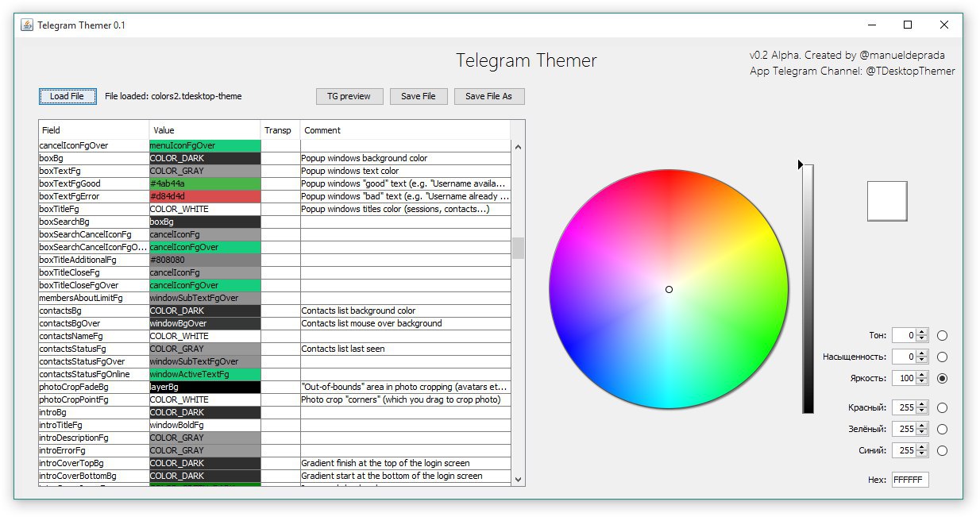Increase Красный with spinner up arrow
Image resolution: width=980 pixels, height=517 pixels.
point(922,404)
